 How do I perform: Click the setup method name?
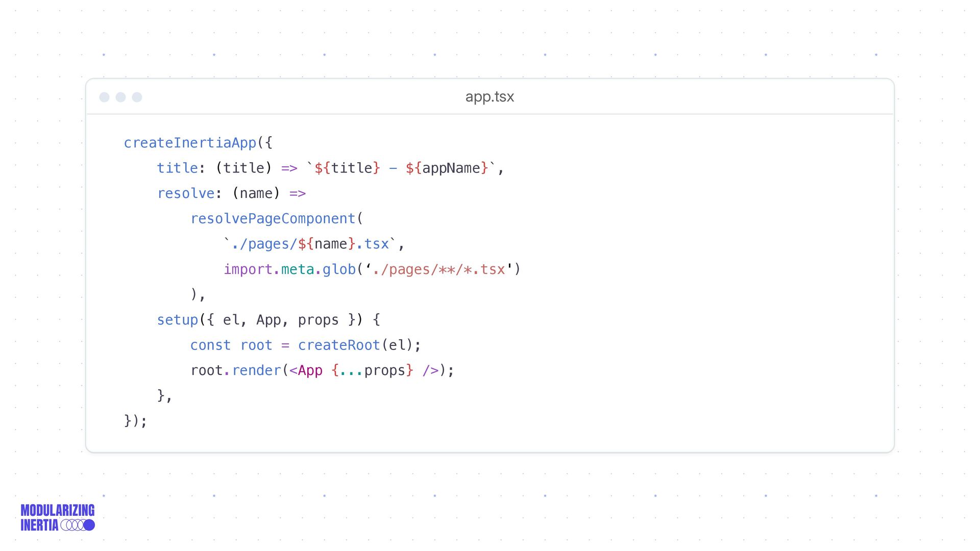coord(177,320)
